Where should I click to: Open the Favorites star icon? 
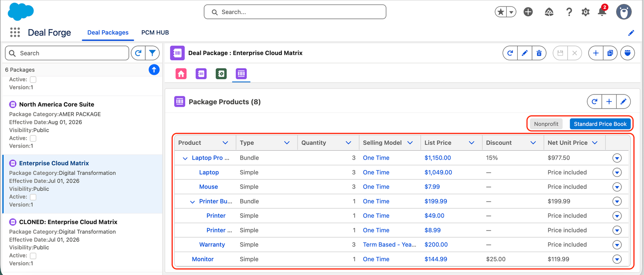click(x=501, y=12)
